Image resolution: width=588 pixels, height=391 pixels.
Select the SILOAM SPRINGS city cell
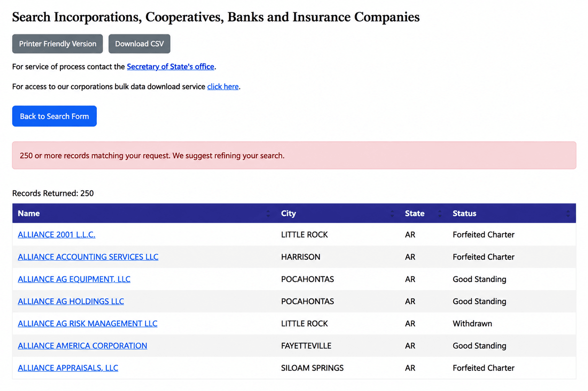pos(312,368)
